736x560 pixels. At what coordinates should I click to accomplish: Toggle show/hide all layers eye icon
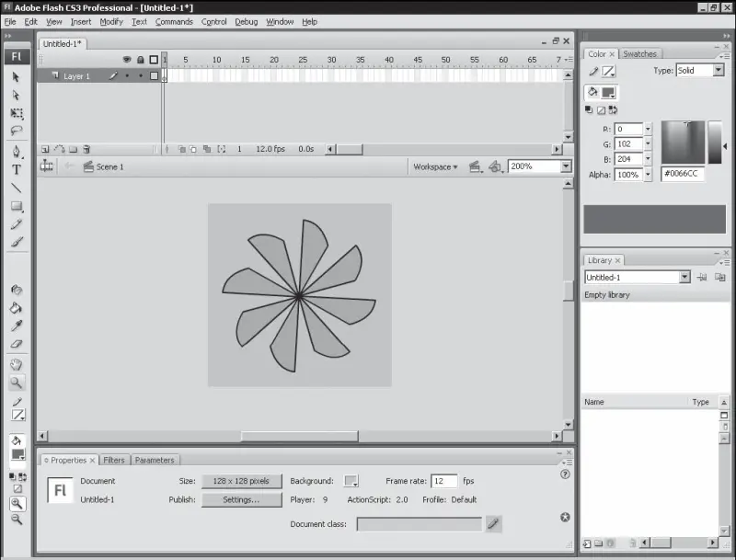tap(127, 60)
